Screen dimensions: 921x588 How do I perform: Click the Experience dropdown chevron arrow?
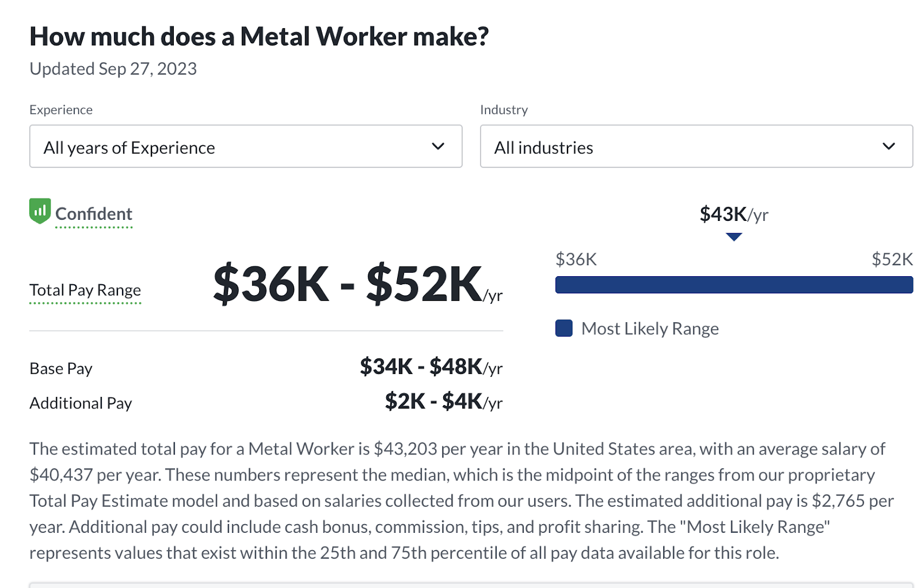point(438,147)
